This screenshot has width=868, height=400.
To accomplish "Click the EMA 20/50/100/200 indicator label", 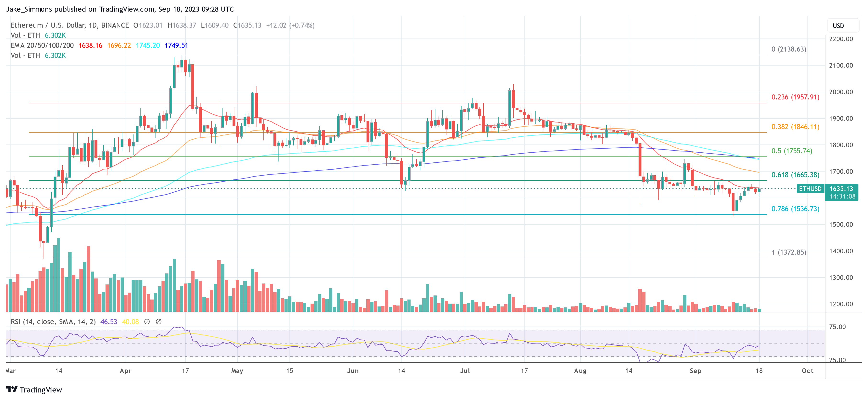I will click(42, 45).
